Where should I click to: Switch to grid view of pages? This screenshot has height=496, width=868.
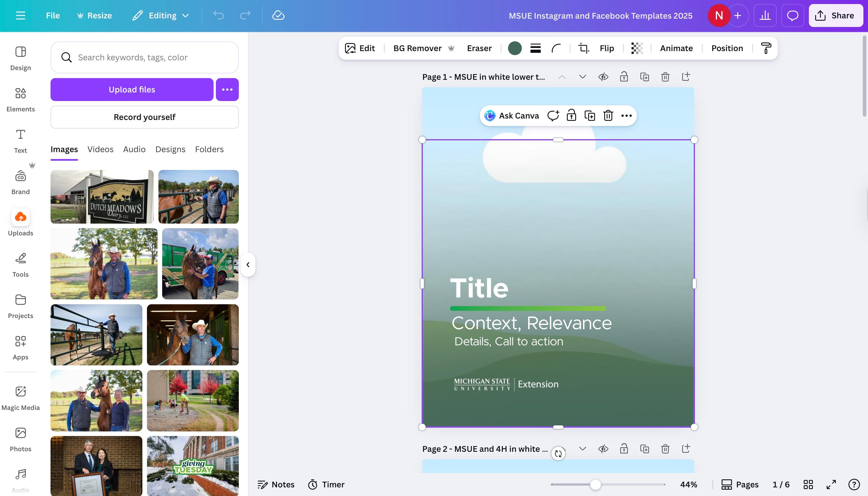[x=808, y=485]
